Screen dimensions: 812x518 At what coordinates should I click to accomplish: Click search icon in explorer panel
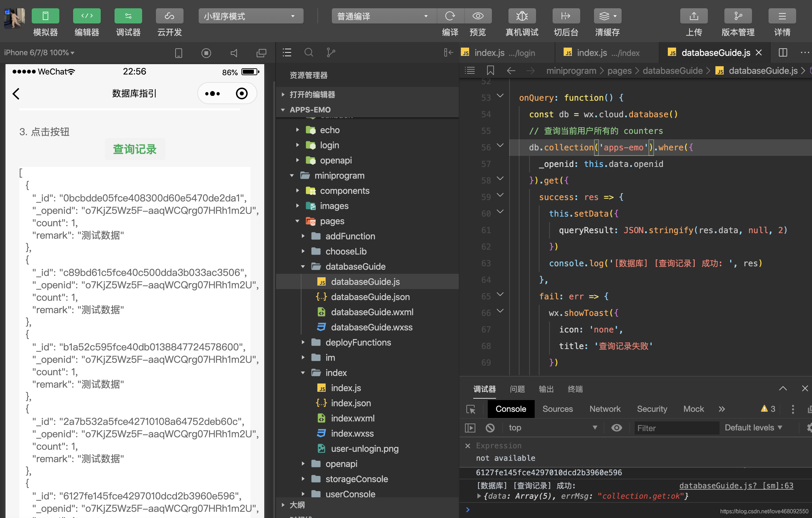point(309,52)
